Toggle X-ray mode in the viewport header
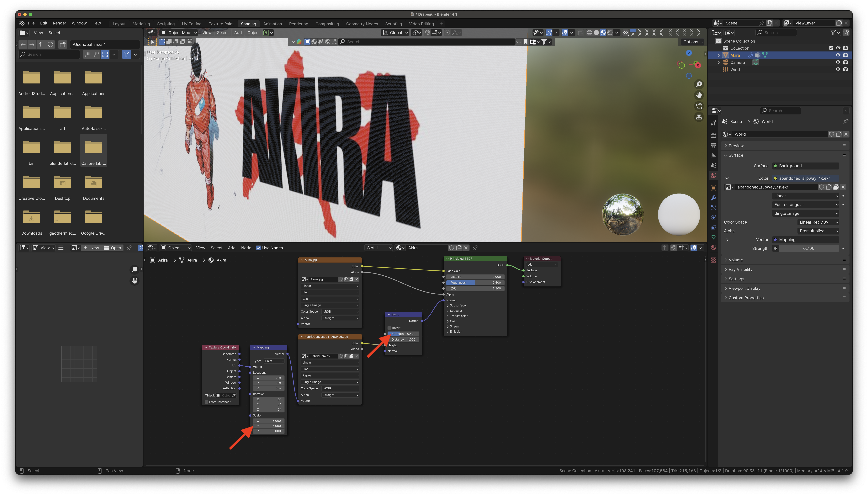 580,33
